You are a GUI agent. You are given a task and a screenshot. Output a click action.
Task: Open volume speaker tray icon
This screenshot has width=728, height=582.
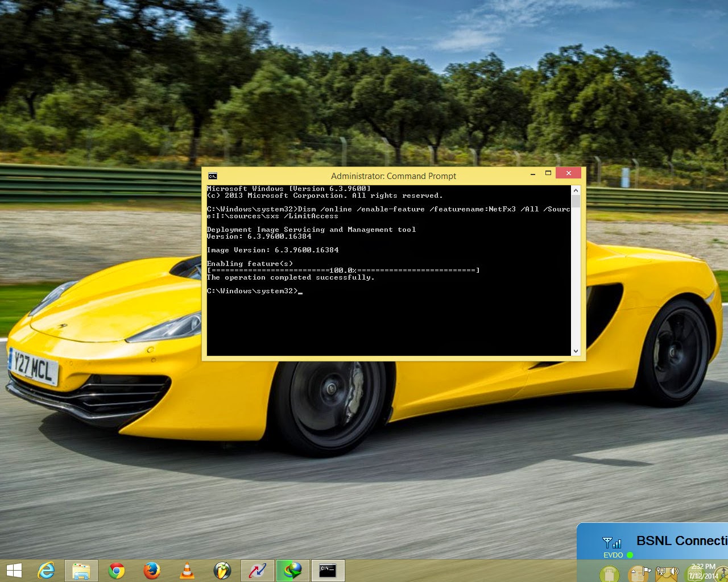(675, 571)
